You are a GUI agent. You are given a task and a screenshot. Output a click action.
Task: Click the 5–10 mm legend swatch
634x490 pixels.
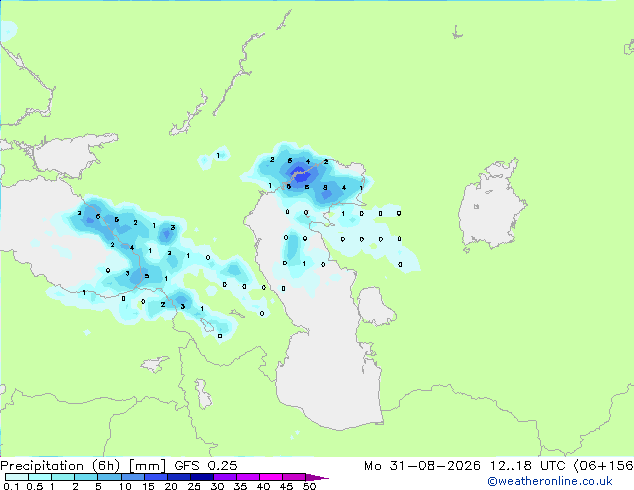(x=109, y=477)
